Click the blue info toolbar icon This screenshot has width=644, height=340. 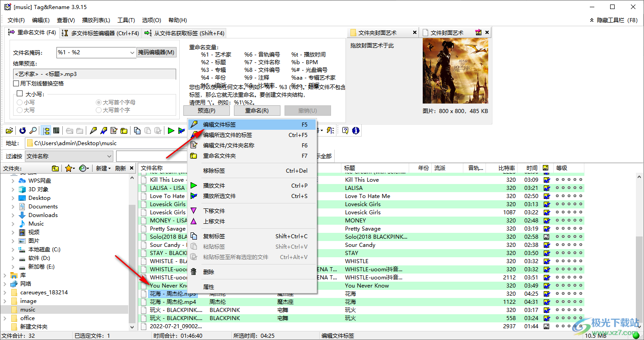point(356,130)
